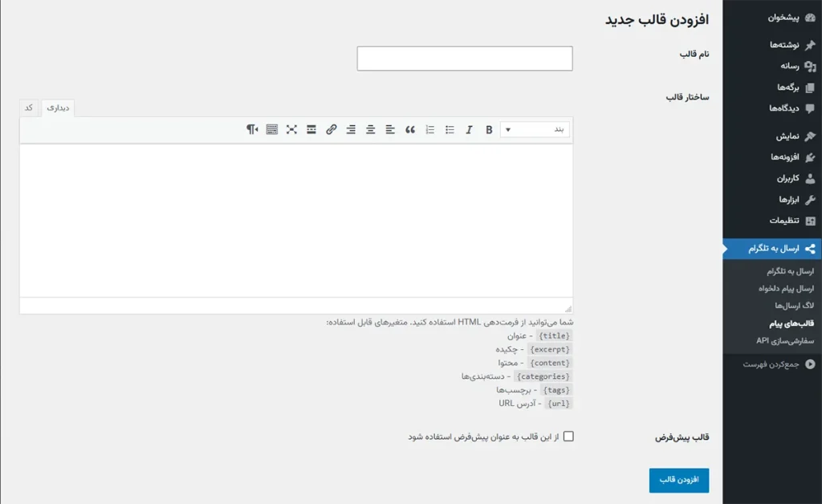Insert a blockquote
The image size is (822, 504).
click(410, 129)
